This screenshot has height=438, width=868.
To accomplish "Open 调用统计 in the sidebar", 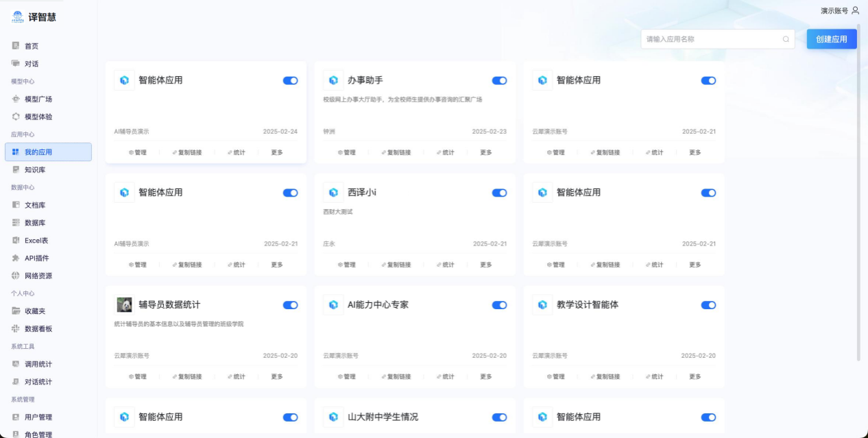I will click(38, 364).
